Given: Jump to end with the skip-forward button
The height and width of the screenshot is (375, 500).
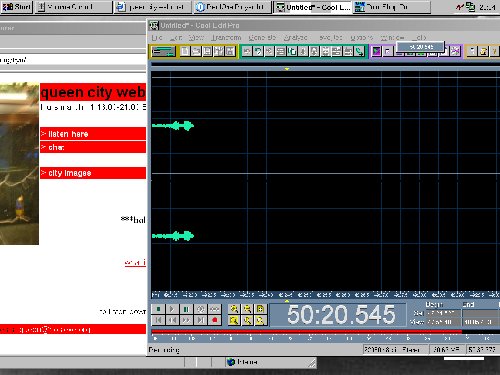Looking at the screenshot, I should (x=200, y=320).
